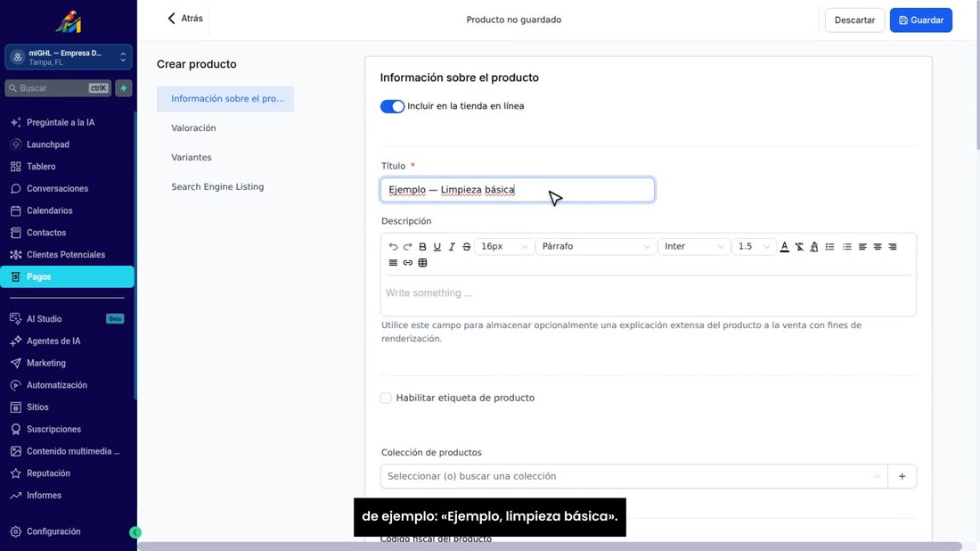
Task: Click the redo icon in description editor
Action: [407, 246]
